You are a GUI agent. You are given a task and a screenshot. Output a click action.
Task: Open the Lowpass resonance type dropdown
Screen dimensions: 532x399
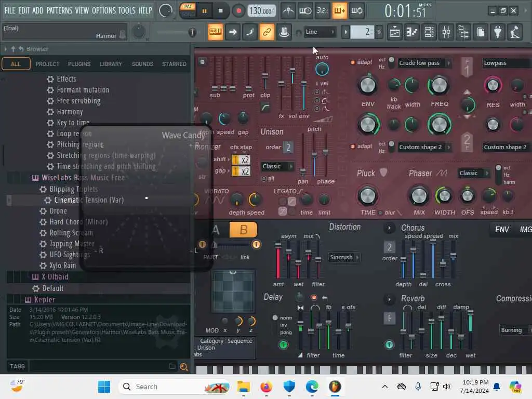[506, 63]
